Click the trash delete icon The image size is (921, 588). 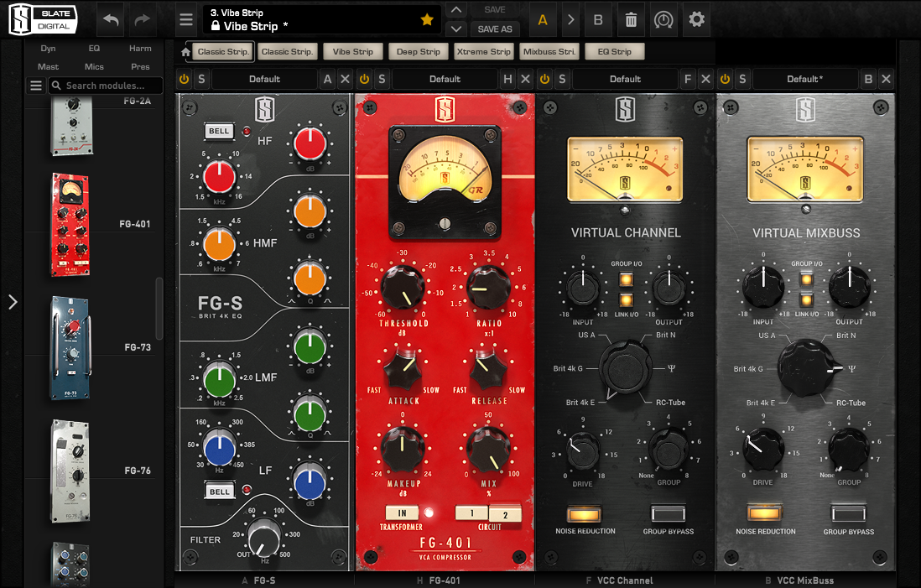coord(631,19)
